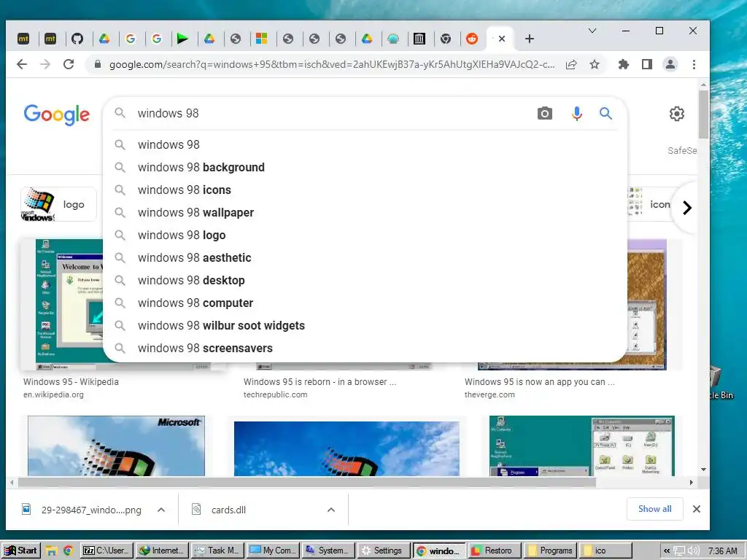
Task: Reload the current page
Action: 69,64
